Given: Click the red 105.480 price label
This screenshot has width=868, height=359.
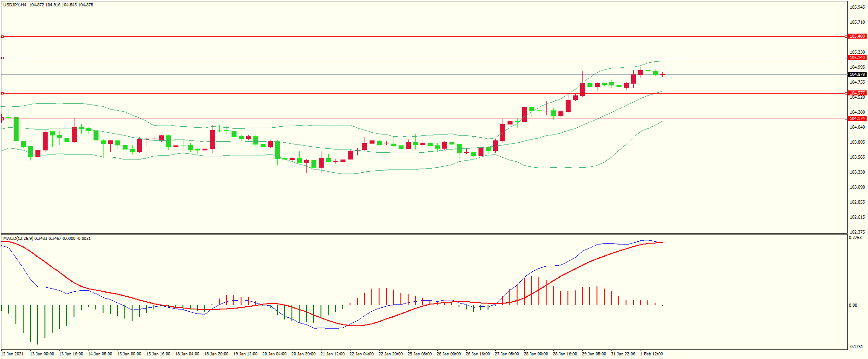Looking at the screenshot, I should coord(857,36).
